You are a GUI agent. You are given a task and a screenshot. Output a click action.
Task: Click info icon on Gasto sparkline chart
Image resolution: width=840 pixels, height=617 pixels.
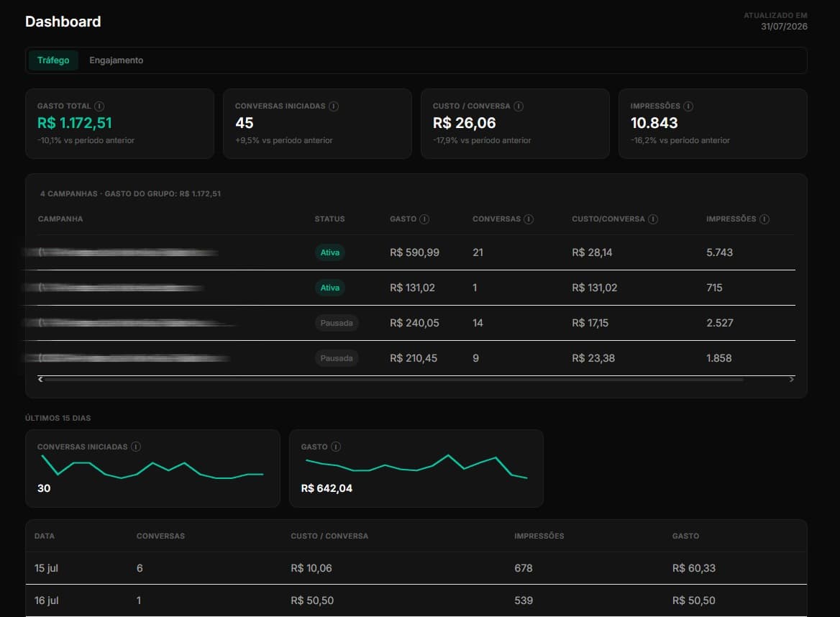335,447
